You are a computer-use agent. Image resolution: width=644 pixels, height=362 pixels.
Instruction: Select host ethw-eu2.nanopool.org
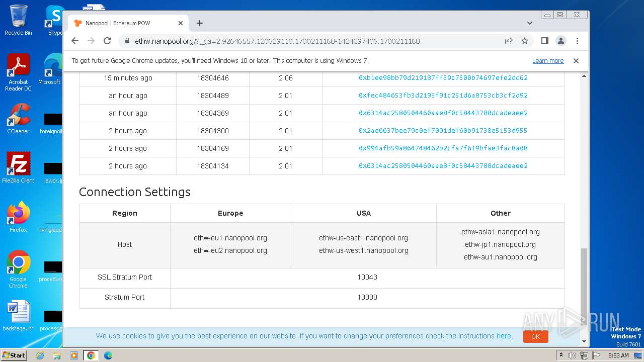(x=230, y=250)
